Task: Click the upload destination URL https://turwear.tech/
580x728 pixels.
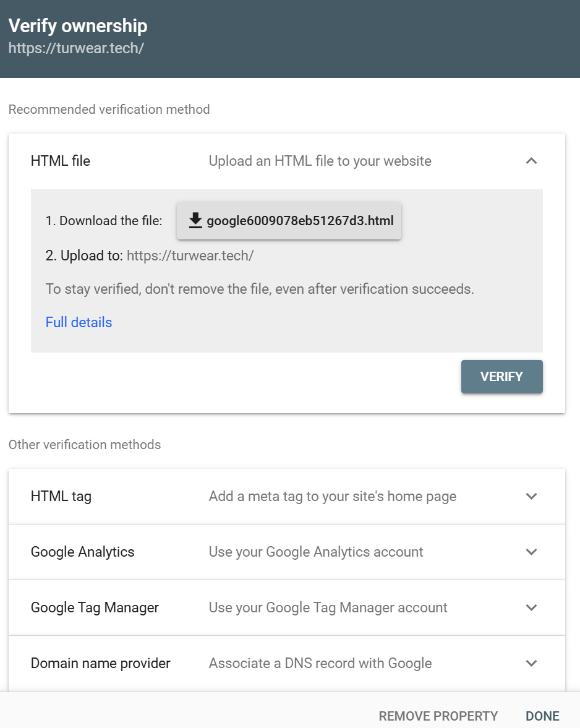Action: pos(190,255)
